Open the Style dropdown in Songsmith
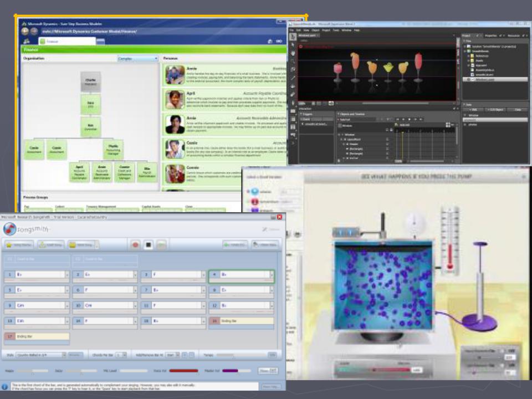This screenshot has height=399, width=532. point(64,355)
